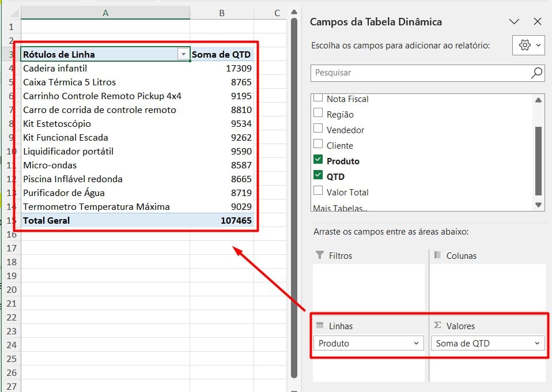Viewport: 552px width, 392px height.
Task: Check the Região field checkbox
Action: (318, 113)
